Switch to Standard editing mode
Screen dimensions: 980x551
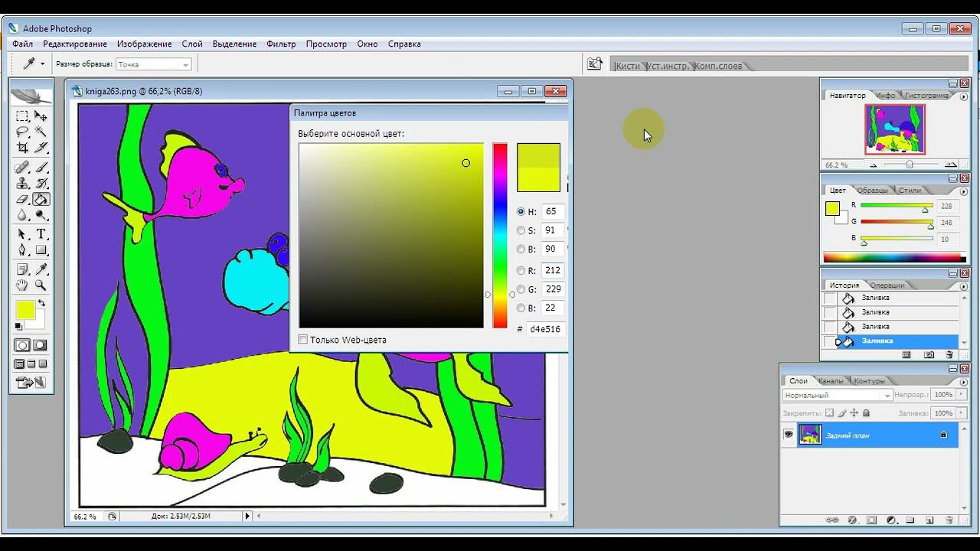click(22, 346)
